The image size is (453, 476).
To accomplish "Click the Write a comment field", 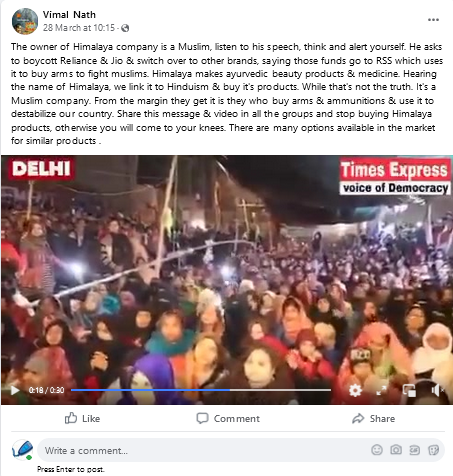I will pos(241,450).
